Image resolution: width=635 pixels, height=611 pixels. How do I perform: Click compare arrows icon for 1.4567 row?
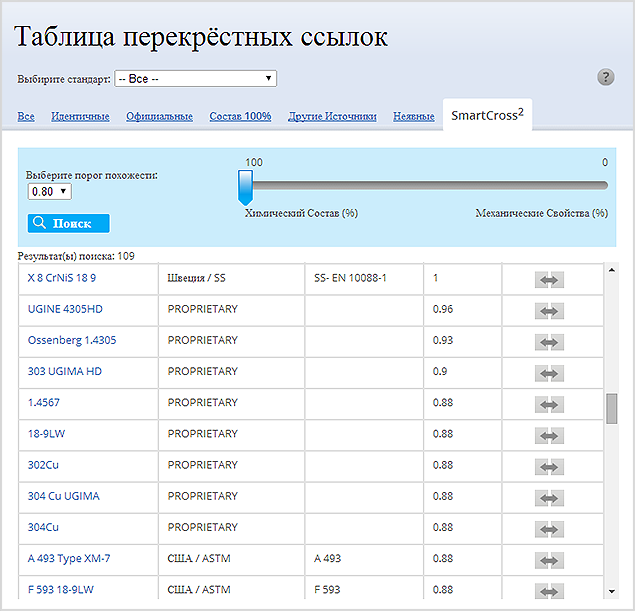tap(549, 404)
